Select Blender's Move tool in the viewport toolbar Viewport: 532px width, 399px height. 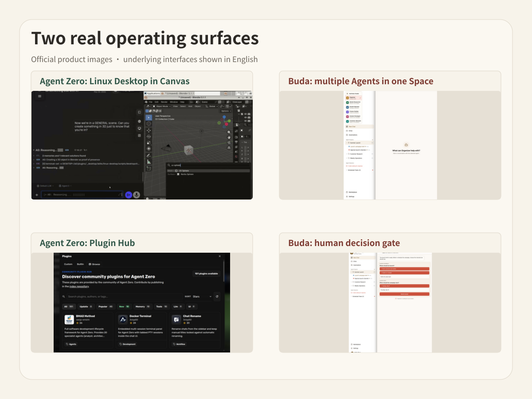click(x=149, y=130)
